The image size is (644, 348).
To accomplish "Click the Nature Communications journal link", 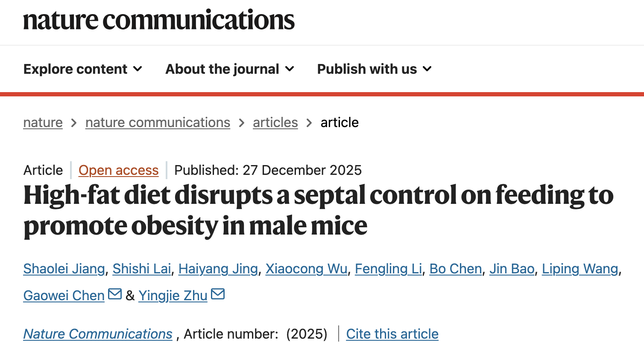I will (x=97, y=333).
